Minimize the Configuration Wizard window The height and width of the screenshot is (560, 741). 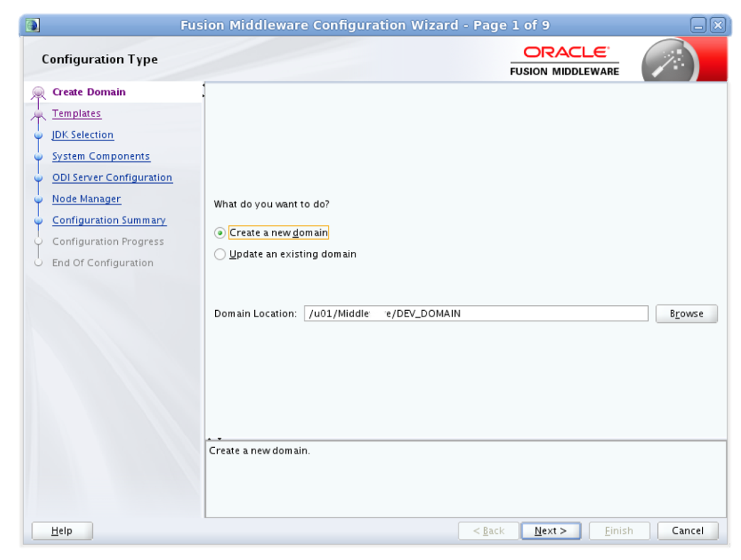click(698, 25)
